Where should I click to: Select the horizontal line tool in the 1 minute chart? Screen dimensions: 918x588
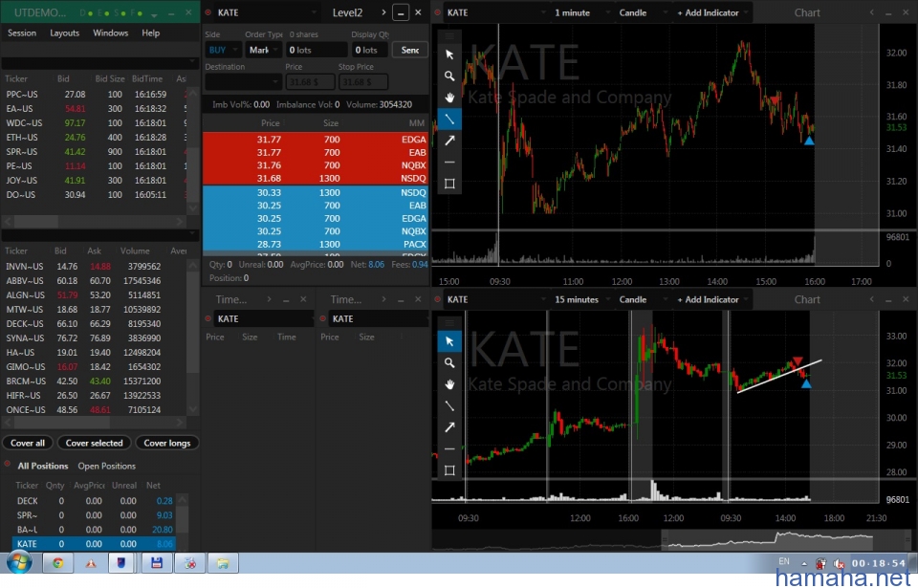[449, 163]
